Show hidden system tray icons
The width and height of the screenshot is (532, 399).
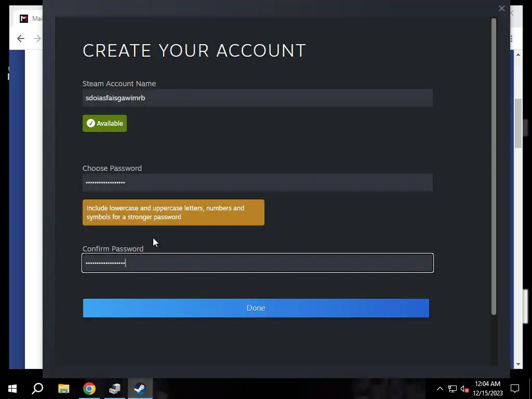pyautogui.click(x=440, y=389)
